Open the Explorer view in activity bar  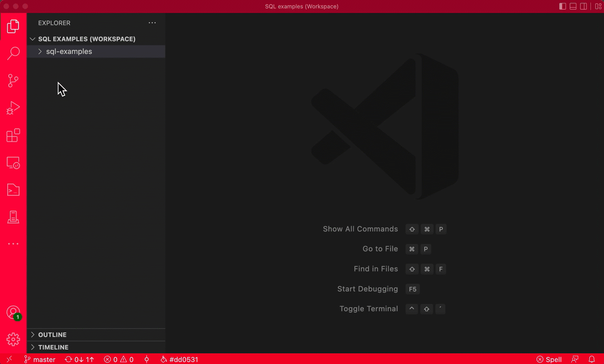tap(13, 26)
